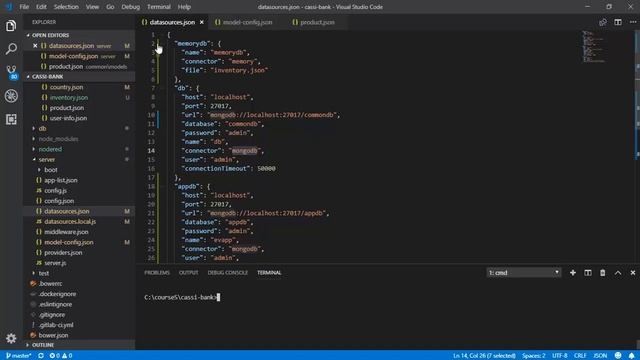Screen dimensions: 640x360
Task: Open errors and warnings counter
Action: tap(61, 356)
